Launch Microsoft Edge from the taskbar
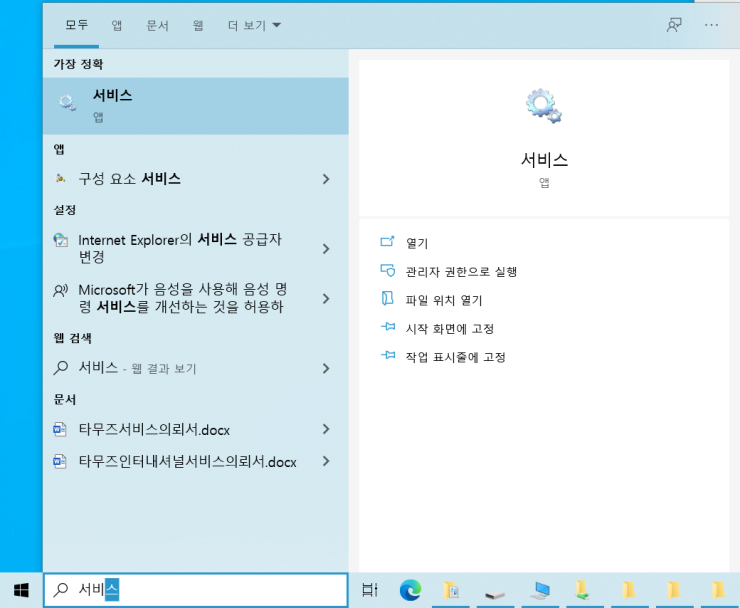Screen dimensions: 740x608 point(410,590)
